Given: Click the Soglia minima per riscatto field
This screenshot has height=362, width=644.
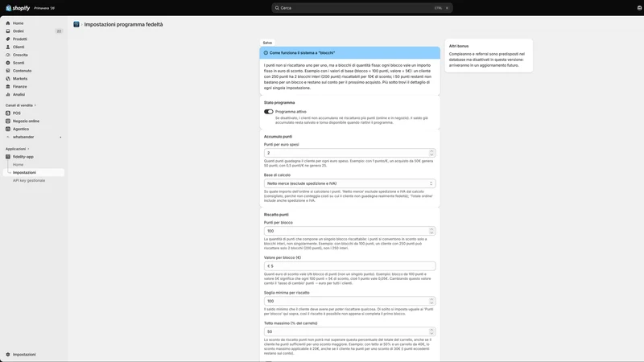Looking at the screenshot, I should coord(349,301).
